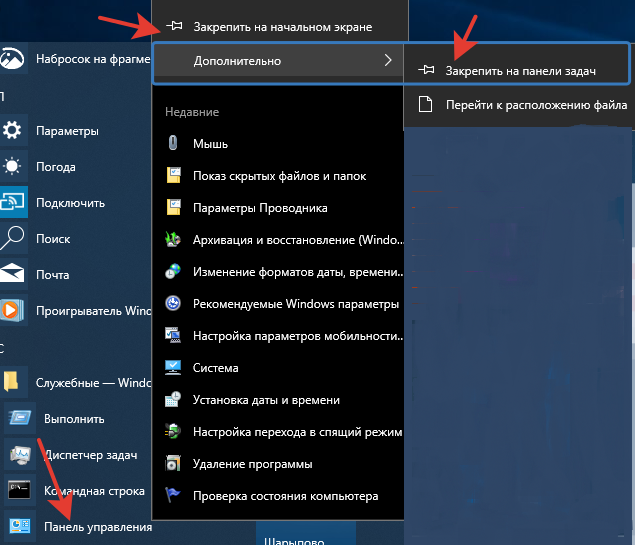Choose Закрепить на начальном экране
This screenshot has height=545, width=635.
(283, 27)
